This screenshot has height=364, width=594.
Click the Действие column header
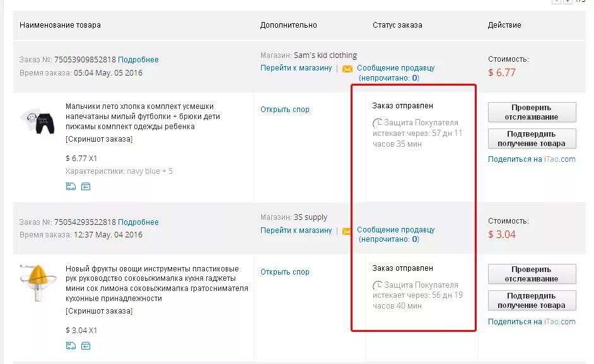(504, 25)
